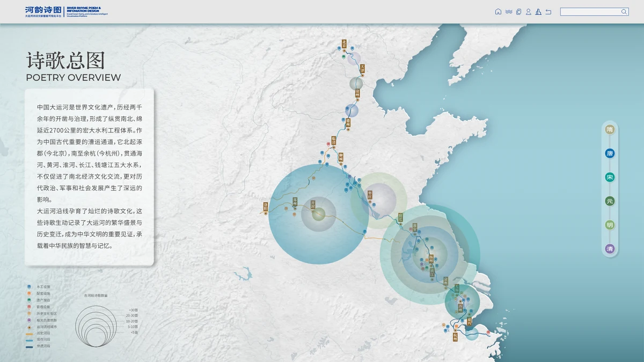Click the 历史文化街区 legend pin

[29, 313]
